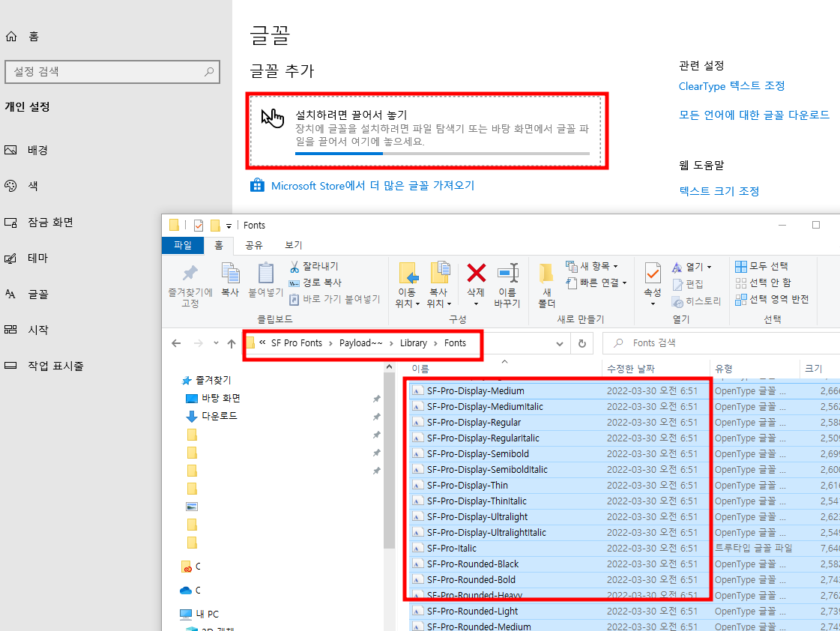Open the File (파일) ribbon tab
This screenshot has width=840, height=631.
[x=183, y=245]
